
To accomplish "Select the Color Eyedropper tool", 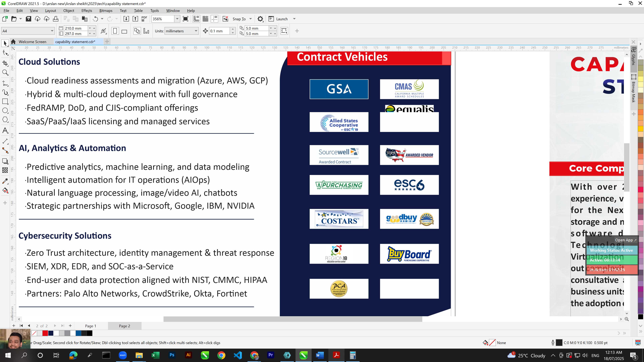I will click(x=5, y=181).
